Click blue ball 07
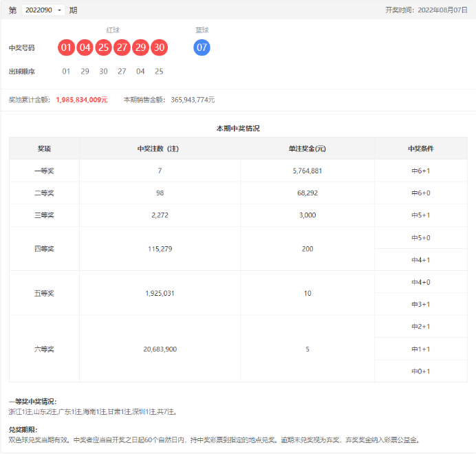This screenshot has width=476, height=454. click(x=202, y=47)
